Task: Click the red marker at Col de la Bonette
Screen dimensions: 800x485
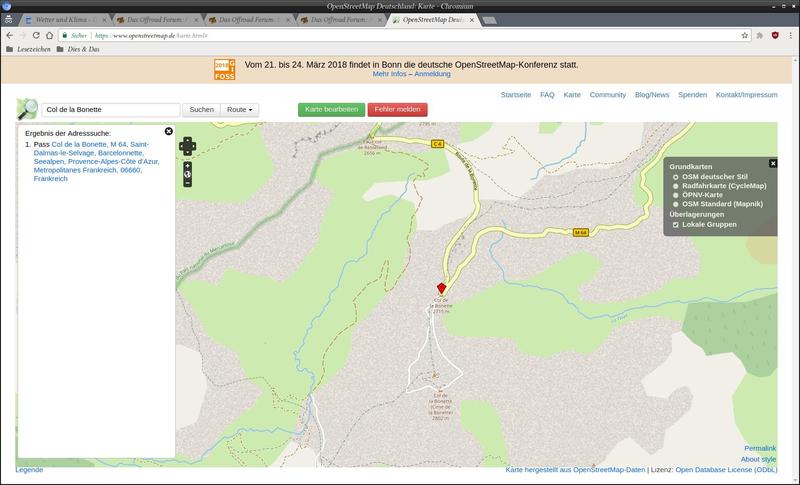Action: click(441, 288)
